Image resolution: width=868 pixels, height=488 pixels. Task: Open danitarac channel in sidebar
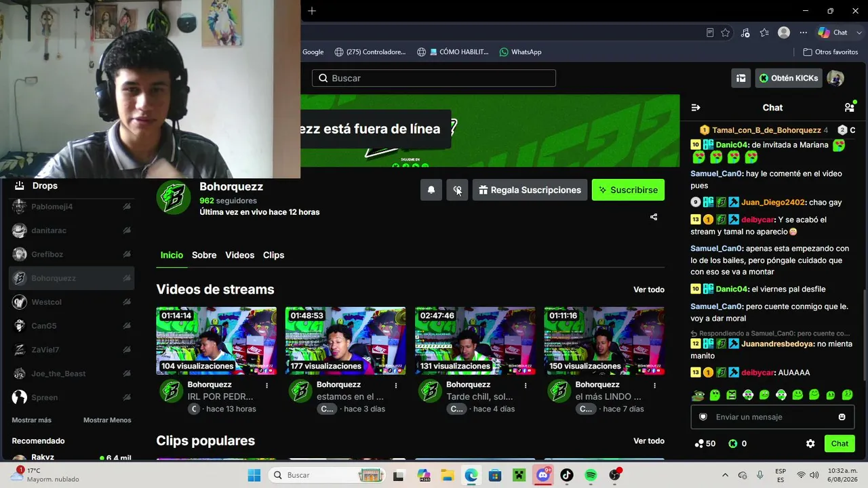click(x=72, y=230)
